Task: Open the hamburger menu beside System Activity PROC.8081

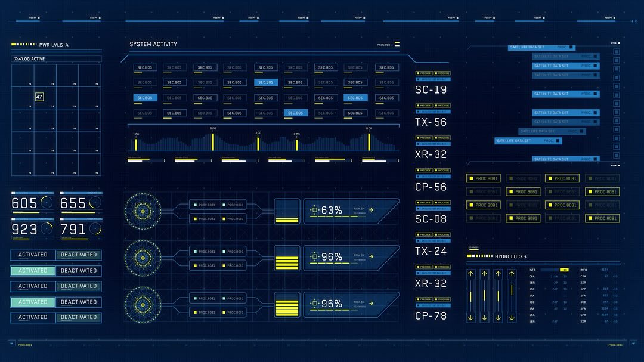Action: 397,44
